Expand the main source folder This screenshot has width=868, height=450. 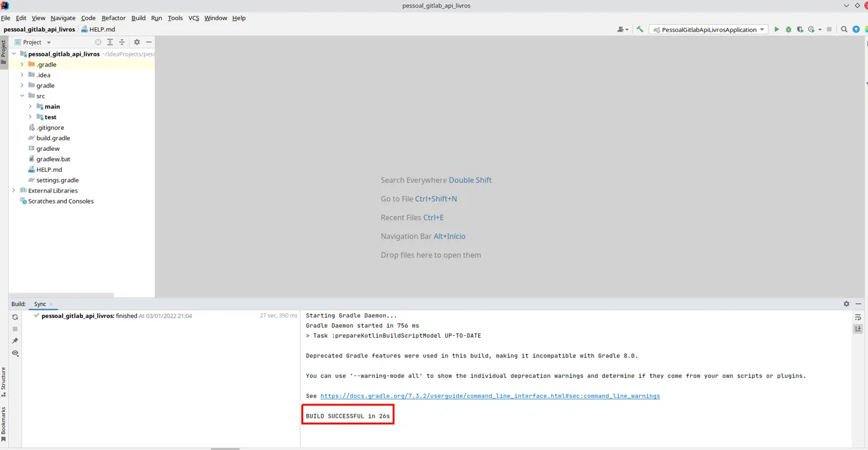tap(30, 107)
